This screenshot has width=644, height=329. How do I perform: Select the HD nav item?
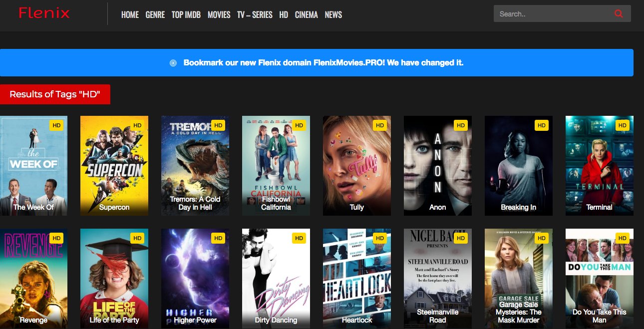[284, 14]
